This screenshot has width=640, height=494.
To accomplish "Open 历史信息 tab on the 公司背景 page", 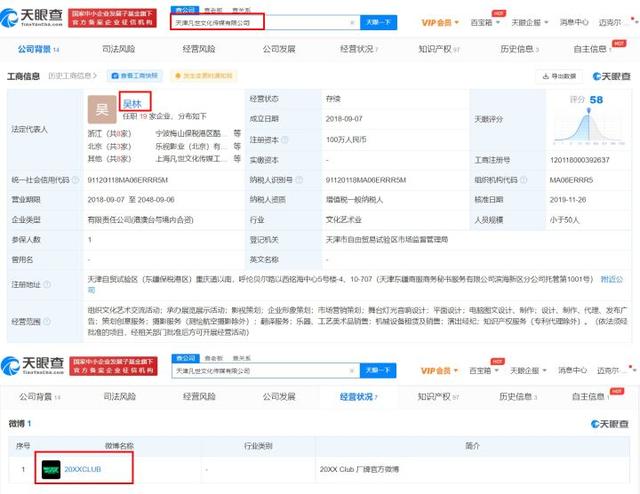I will pyautogui.click(x=519, y=49).
